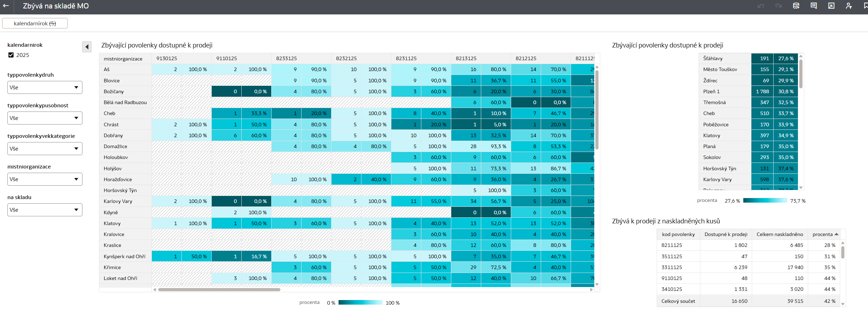Click the 17 940 Celkem naskladněno value
Screen dimensions: 868x312
coord(795,267)
